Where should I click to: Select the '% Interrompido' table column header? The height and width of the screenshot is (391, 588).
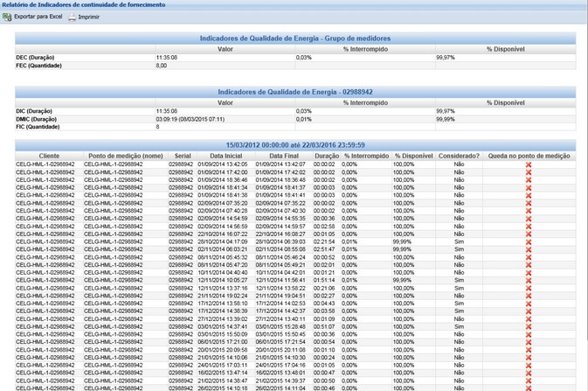[x=366, y=156]
